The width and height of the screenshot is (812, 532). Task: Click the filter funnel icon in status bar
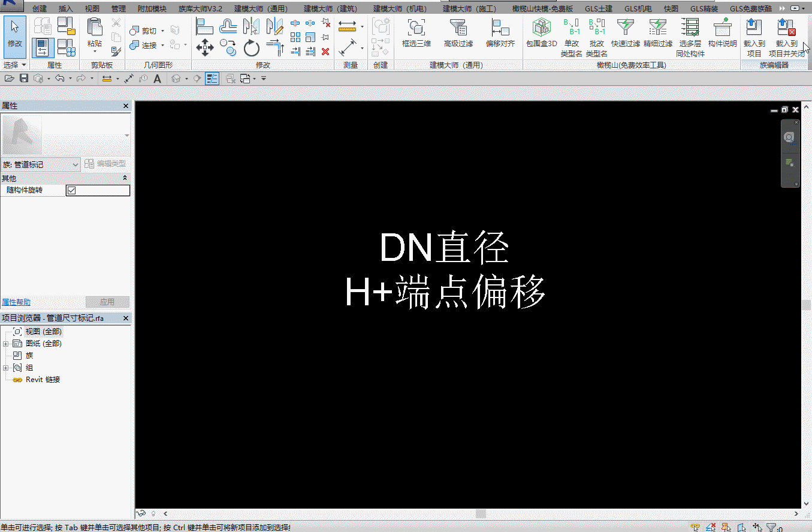point(771,528)
